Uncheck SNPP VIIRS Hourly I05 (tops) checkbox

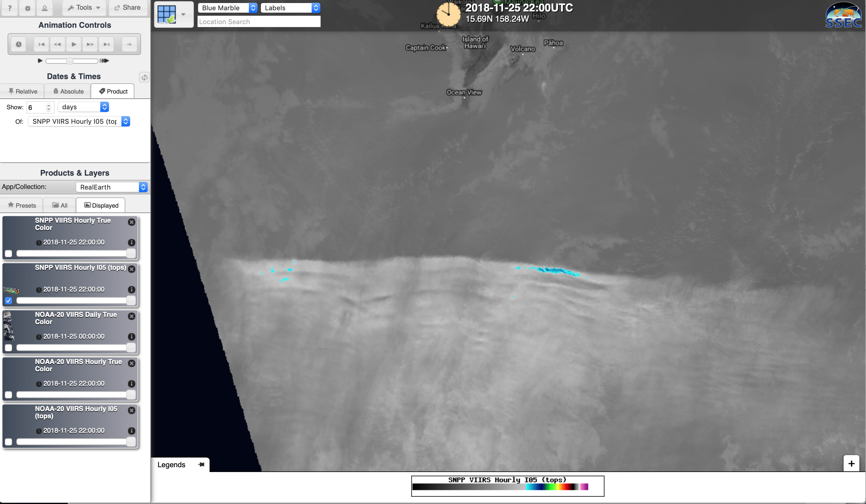pos(8,301)
